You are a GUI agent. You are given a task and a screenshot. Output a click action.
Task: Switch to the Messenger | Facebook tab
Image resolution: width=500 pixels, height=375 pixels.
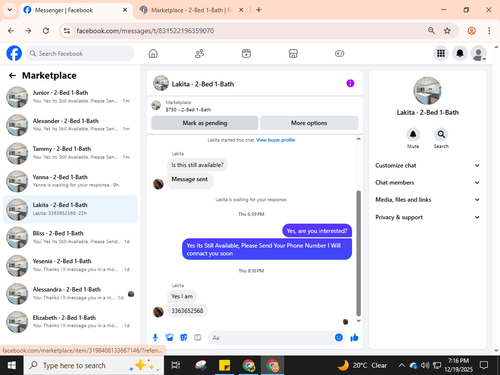pos(75,10)
